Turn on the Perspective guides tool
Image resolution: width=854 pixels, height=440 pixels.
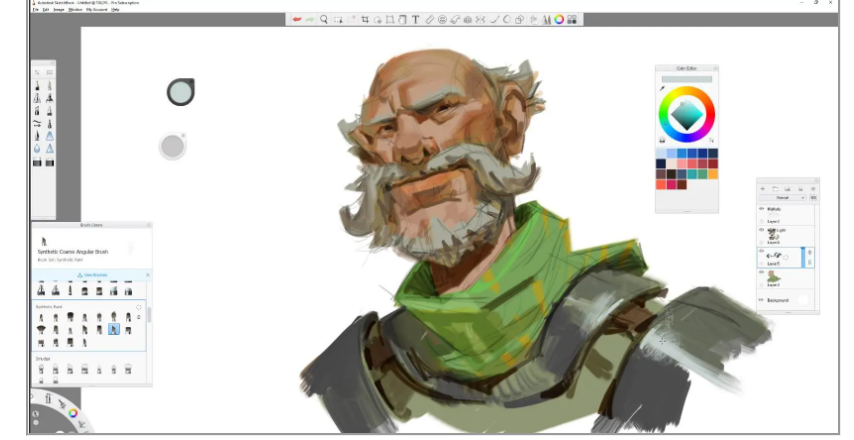point(467,20)
